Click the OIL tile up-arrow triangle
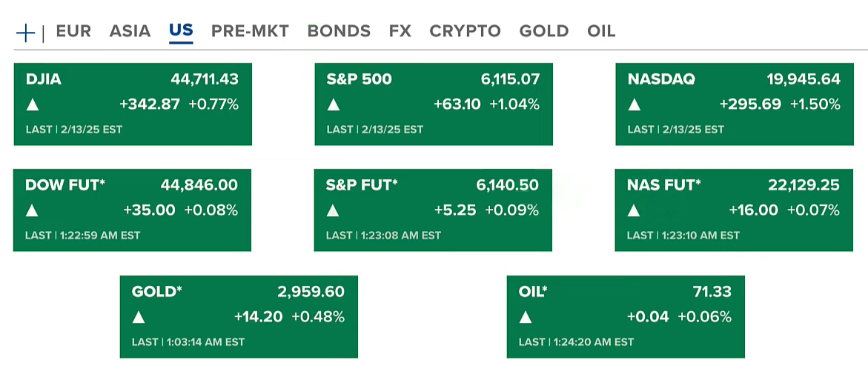This screenshot has height=377, width=868. pos(526,317)
